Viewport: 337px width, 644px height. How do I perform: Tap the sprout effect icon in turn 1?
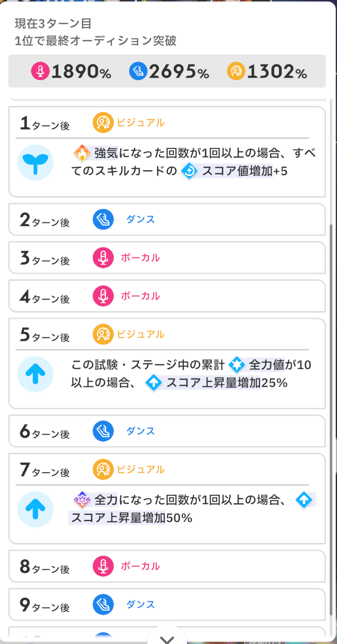pos(35,163)
